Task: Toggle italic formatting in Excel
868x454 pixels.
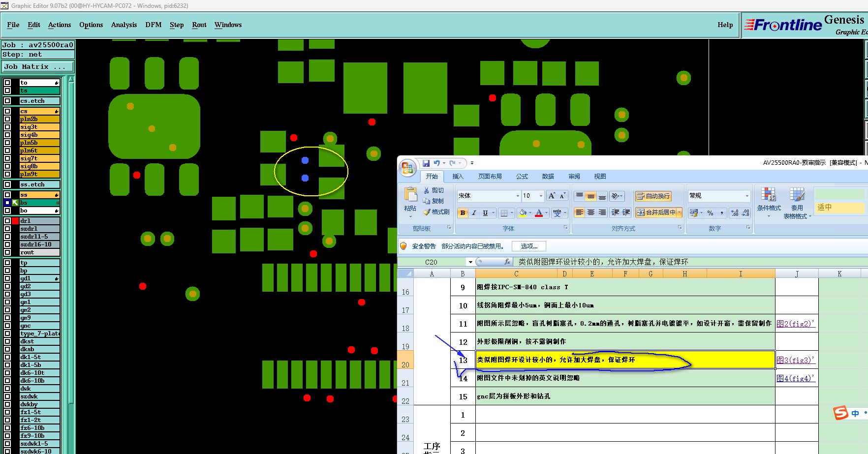Action: click(x=474, y=213)
